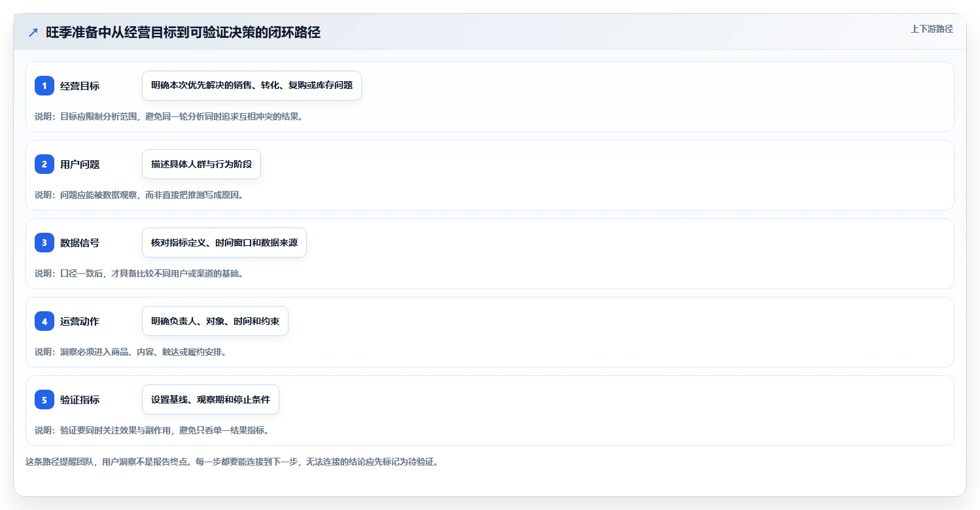This screenshot has height=510, width=980.
Task: Click the 用户问题 step label
Action: (x=80, y=164)
